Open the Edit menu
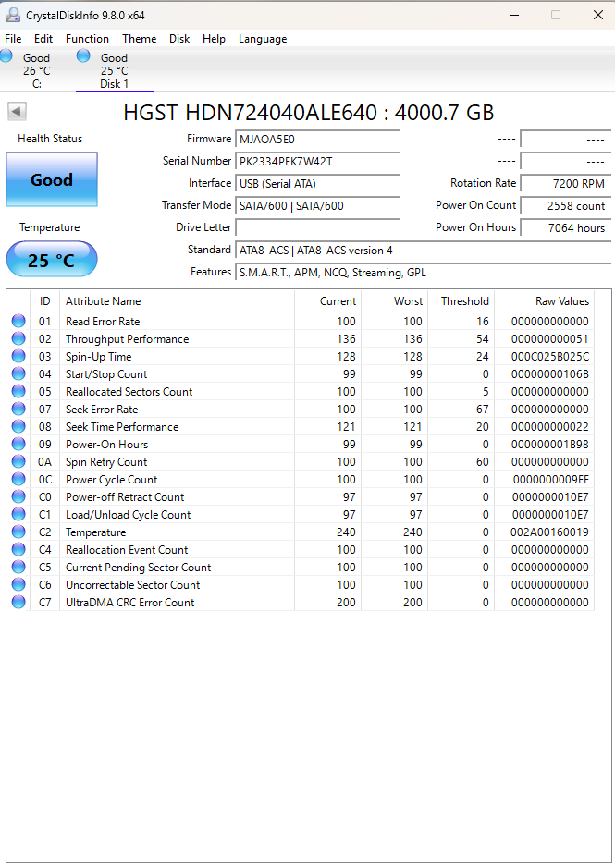Screen dimensions: 615x868 (43, 39)
